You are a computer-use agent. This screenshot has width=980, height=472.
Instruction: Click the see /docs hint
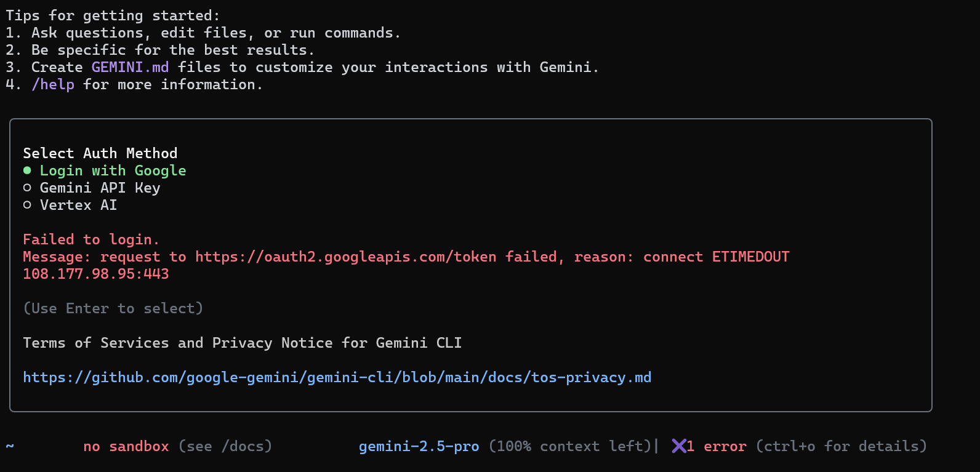coord(225,446)
